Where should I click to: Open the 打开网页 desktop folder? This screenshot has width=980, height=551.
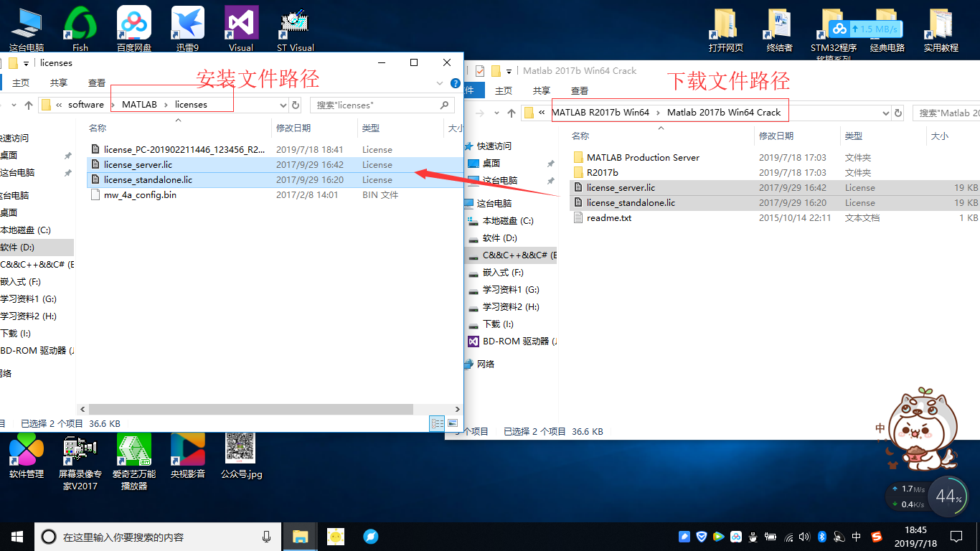[x=725, y=29]
